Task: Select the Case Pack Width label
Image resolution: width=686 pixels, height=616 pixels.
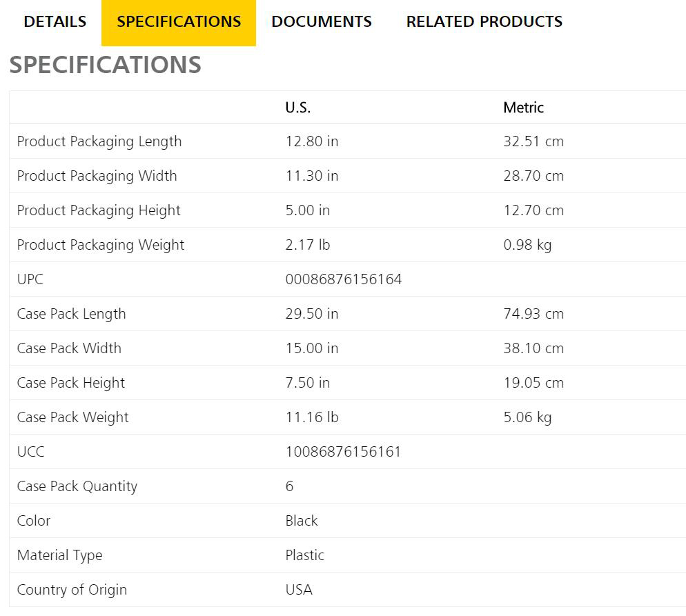Action: 69,348
